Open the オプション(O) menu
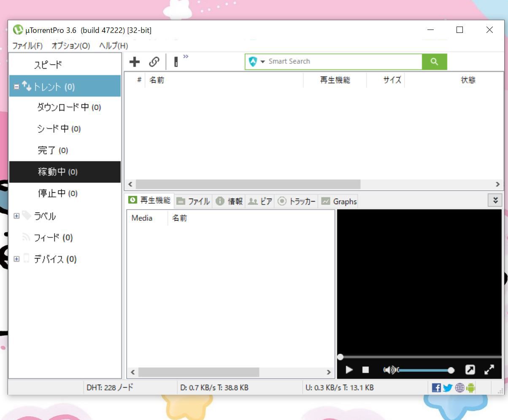The width and height of the screenshot is (508, 420). click(x=70, y=46)
